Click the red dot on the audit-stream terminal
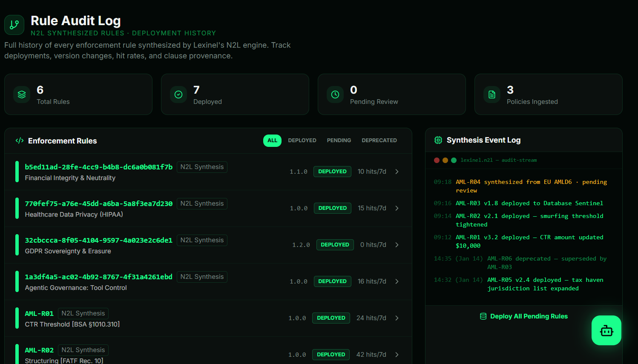Screen dimensions: 638x364 click(437, 160)
